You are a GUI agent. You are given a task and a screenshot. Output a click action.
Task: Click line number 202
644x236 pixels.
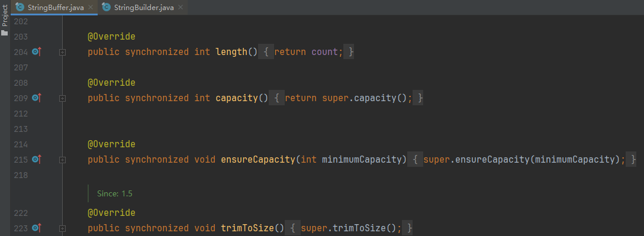21,22
